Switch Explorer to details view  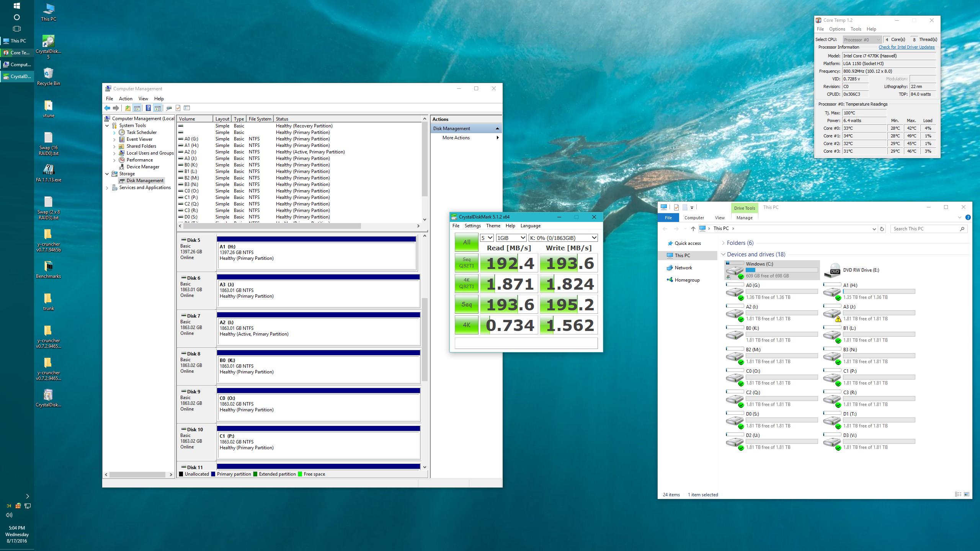[x=958, y=494]
